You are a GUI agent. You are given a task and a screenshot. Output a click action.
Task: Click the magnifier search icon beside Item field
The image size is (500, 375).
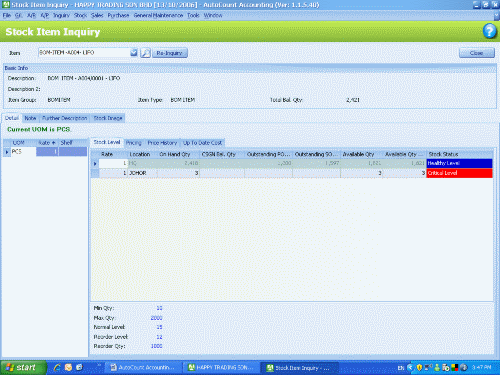145,53
